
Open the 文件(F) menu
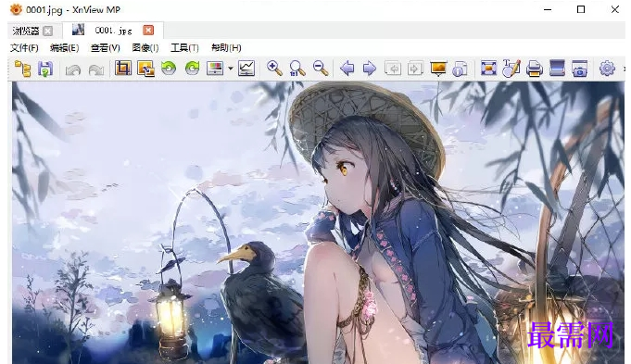[24, 48]
